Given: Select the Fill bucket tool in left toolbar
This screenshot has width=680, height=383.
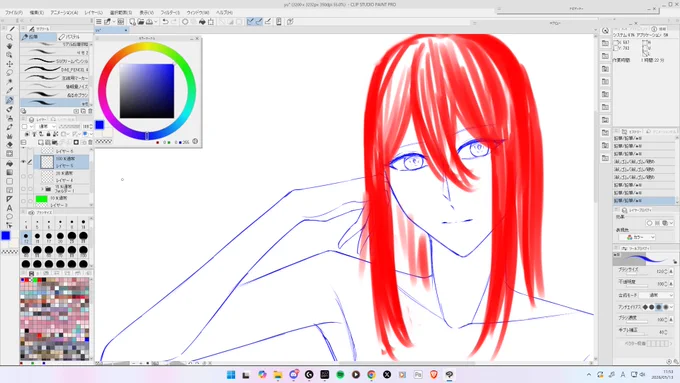Looking at the screenshot, I should click(x=9, y=163).
